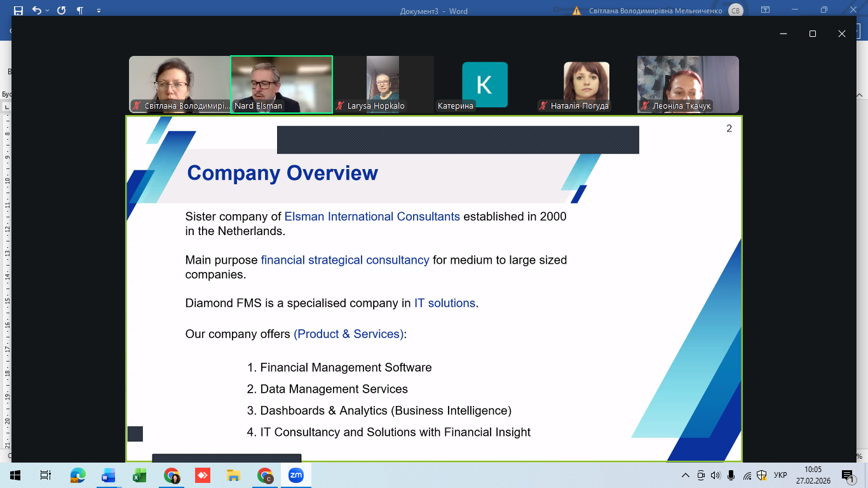
Task: Click the Meet Now tray icon
Action: pos(701,475)
